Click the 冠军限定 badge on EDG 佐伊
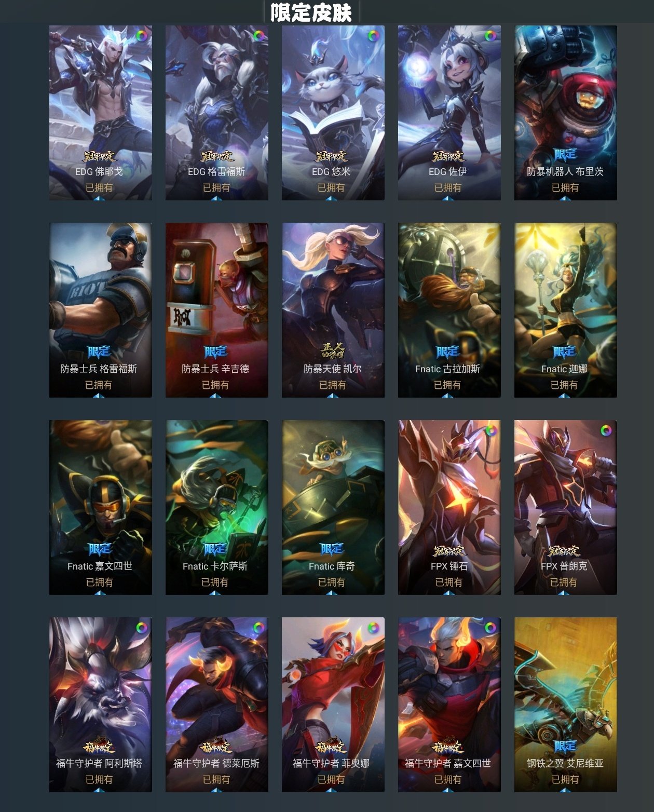The image size is (654, 812). (448, 156)
